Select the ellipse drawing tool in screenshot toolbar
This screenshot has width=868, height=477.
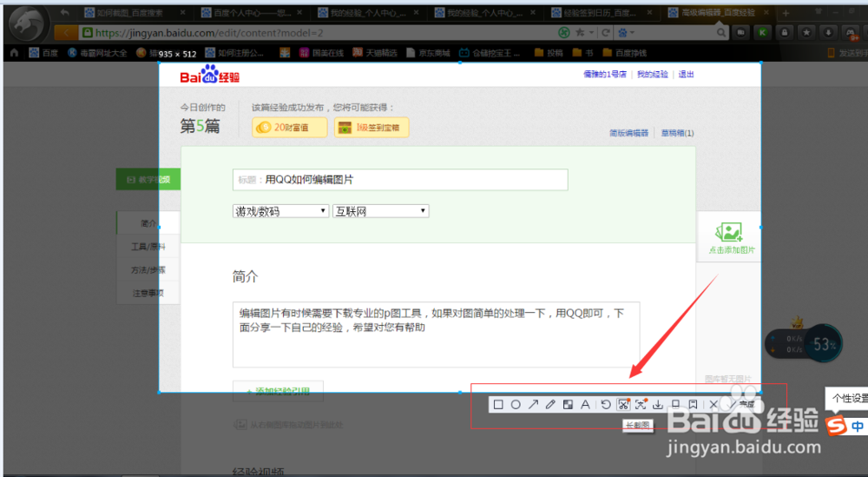point(516,404)
